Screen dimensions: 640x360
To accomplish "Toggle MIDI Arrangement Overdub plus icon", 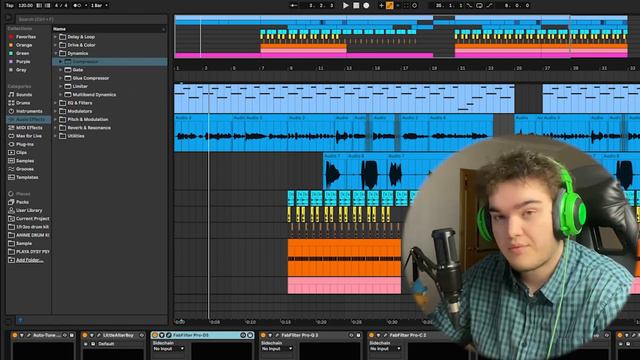I will pyautogui.click(x=381, y=5).
